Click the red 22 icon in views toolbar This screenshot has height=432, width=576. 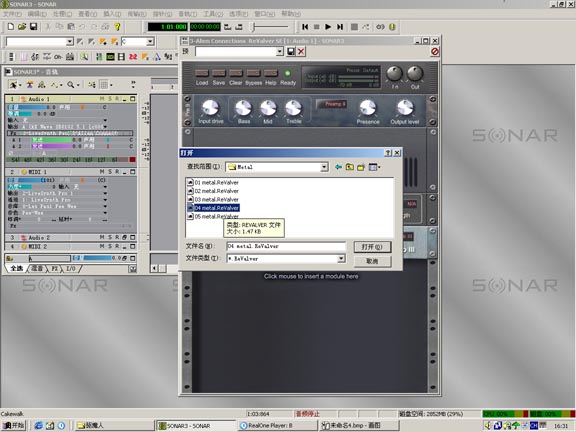pos(133,57)
